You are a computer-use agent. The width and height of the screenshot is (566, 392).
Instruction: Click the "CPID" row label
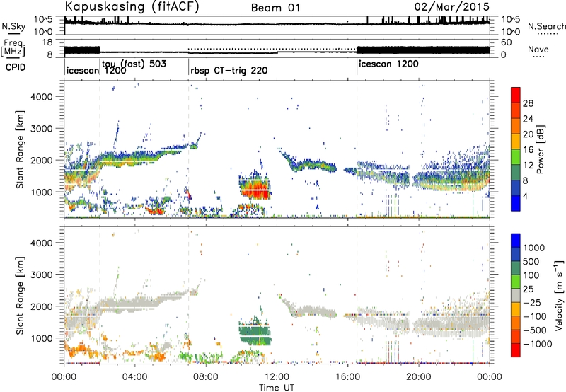pyautogui.click(x=16, y=67)
